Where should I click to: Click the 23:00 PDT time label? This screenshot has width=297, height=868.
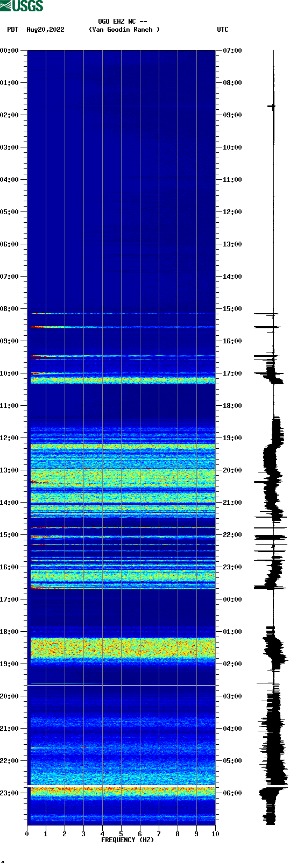click(x=9, y=793)
